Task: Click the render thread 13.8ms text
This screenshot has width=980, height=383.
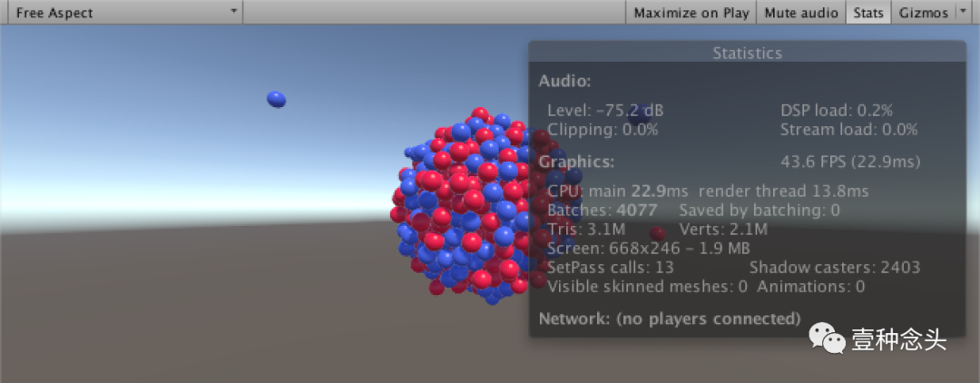Action: point(784,191)
